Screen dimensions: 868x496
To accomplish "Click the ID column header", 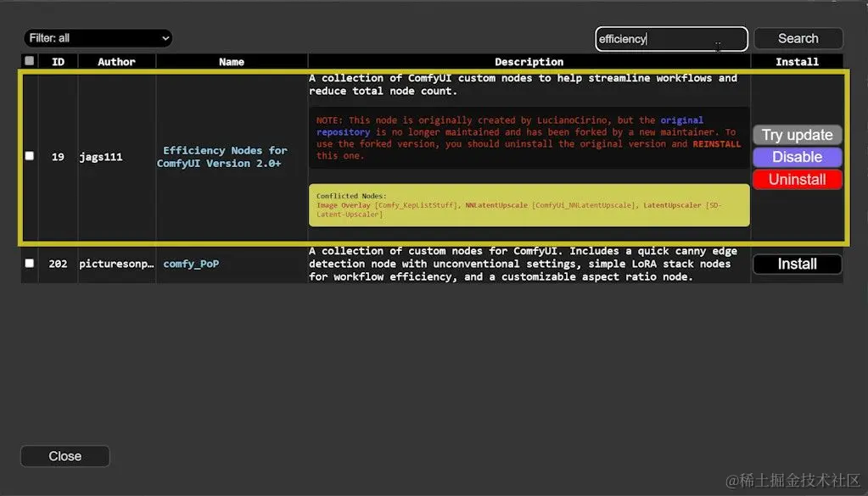I will click(59, 62).
